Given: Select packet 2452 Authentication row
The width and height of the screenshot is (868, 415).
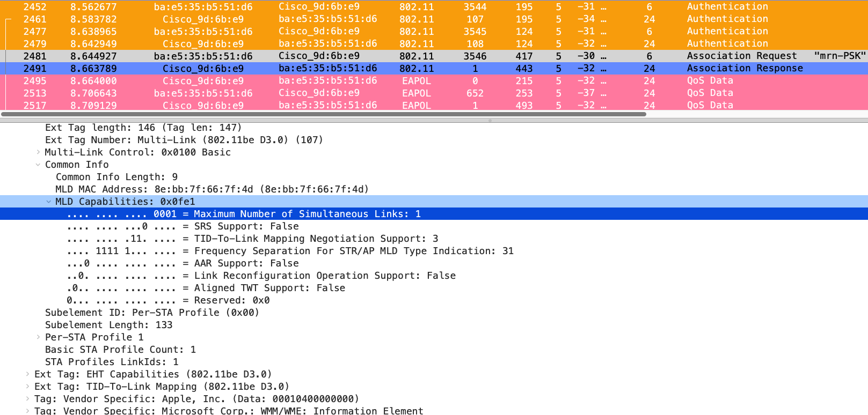Looking at the screenshot, I should tap(376, 7).
